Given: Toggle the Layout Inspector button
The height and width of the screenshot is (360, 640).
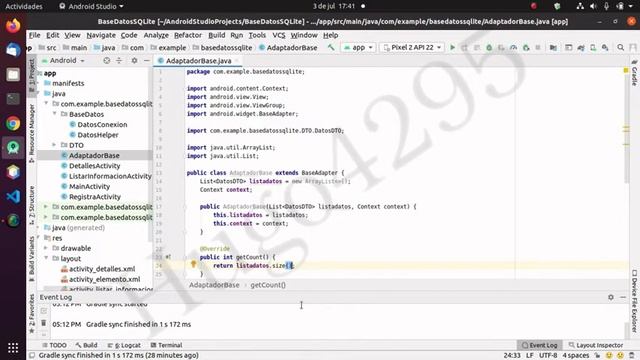Looking at the screenshot, I should (596, 345).
